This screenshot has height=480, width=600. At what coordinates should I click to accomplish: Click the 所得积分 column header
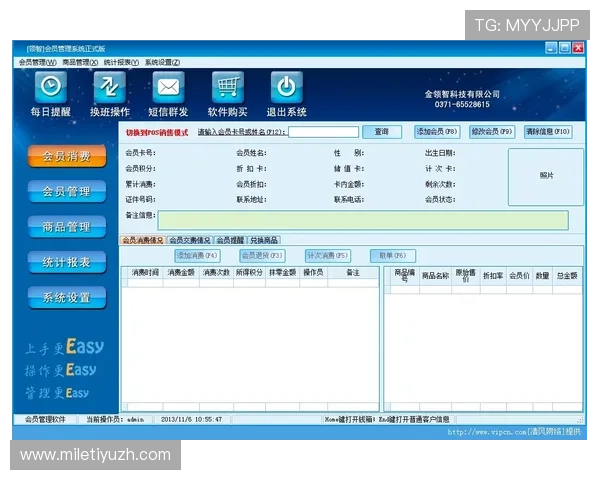coord(249,273)
